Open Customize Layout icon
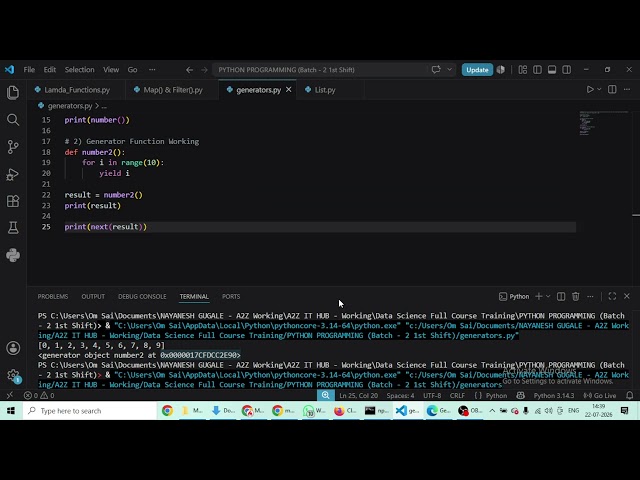Viewport: 640px width, 480px height. (x=522, y=70)
